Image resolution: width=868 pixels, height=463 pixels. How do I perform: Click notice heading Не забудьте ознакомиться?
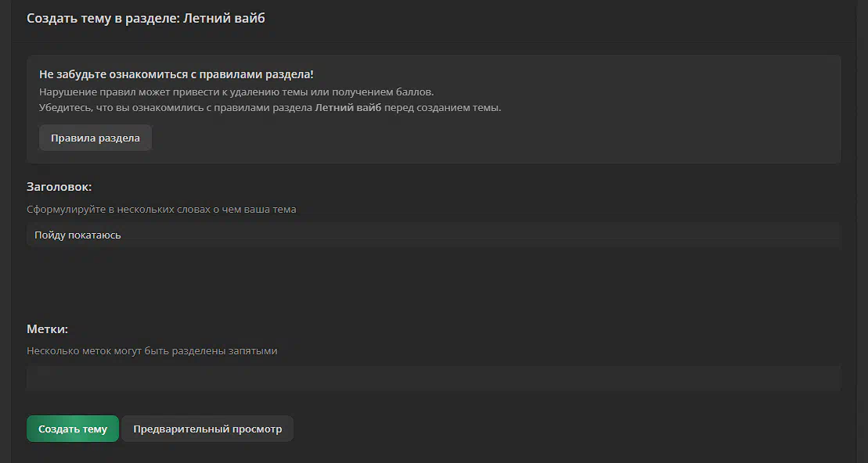[x=176, y=74]
